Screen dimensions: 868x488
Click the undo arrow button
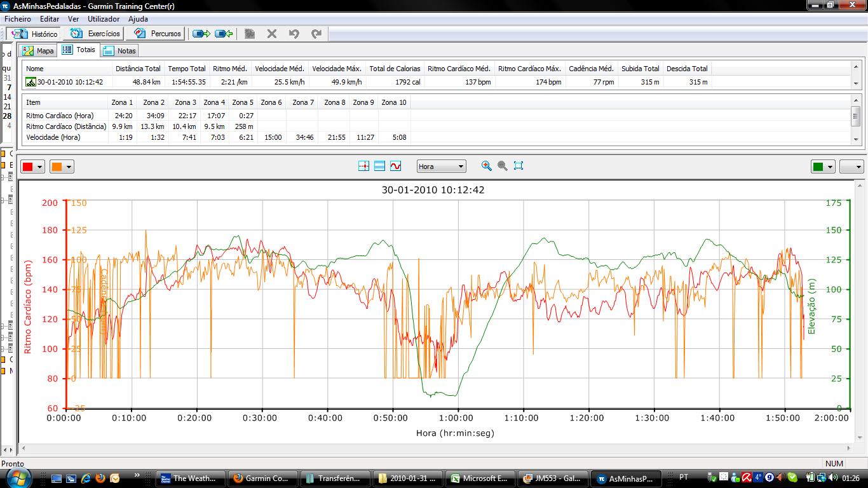coord(293,34)
